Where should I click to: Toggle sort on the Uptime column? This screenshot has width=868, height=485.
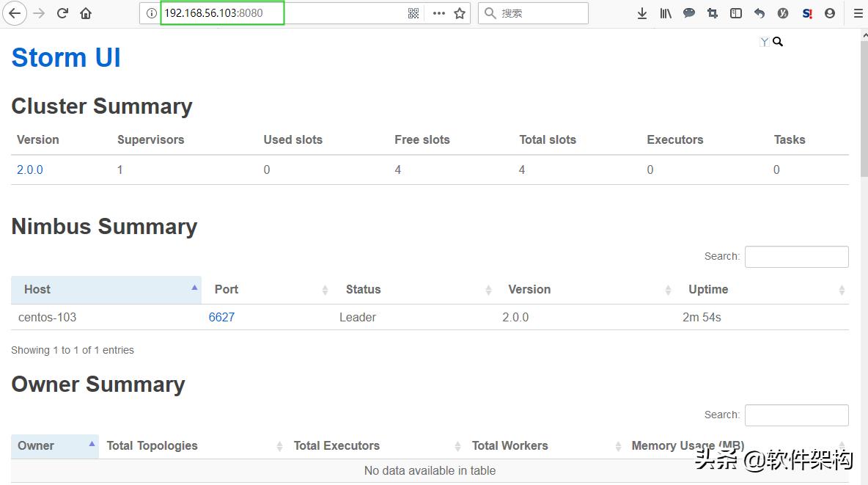coord(842,290)
